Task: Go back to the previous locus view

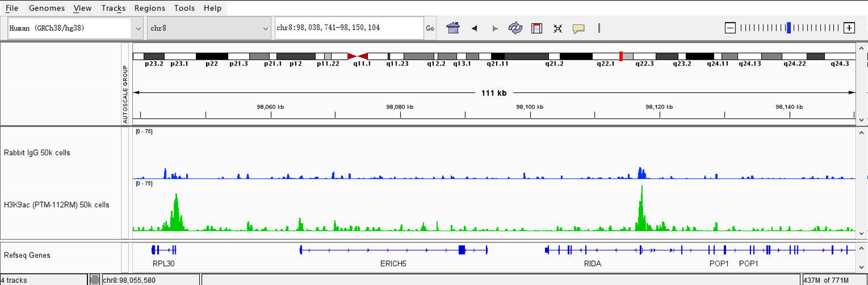Action: 474,28
